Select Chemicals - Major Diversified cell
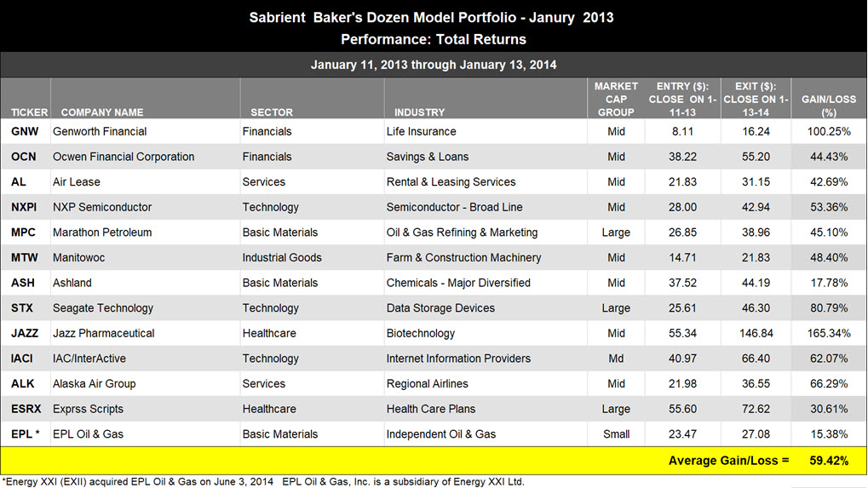The height and width of the screenshot is (488, 868). pyautogui.click(x=458, y=284)
